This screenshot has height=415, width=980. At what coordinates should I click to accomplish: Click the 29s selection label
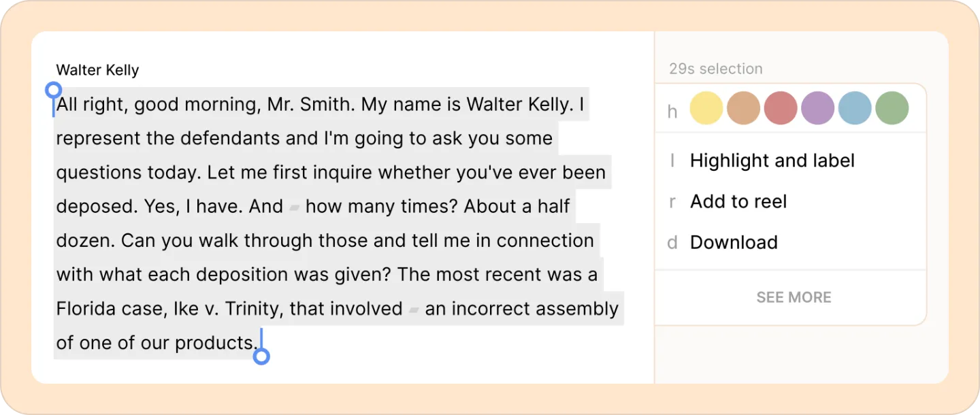coord(715,69)
